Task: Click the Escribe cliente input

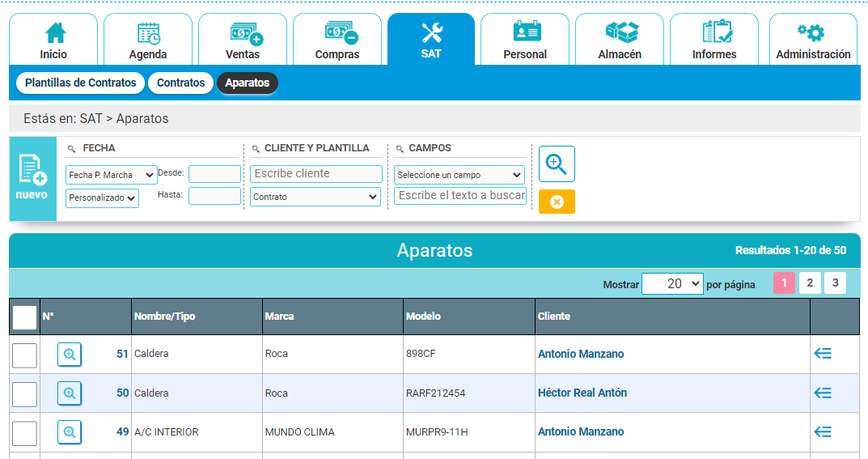Action: 316,174
